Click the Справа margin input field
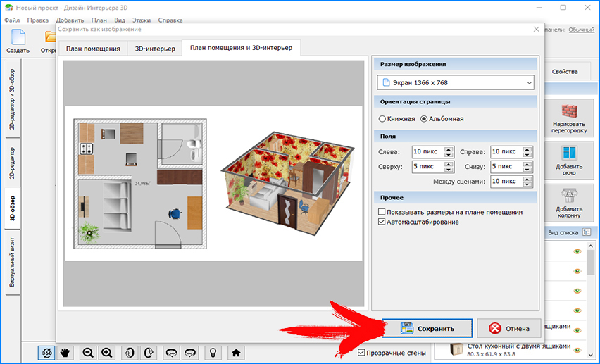The image size is (600, 364). pos(506,151)
